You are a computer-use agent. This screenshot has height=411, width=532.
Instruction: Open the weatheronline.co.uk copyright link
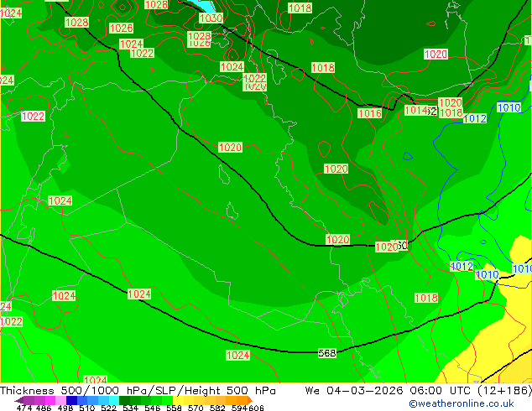(x=462, y=403)
